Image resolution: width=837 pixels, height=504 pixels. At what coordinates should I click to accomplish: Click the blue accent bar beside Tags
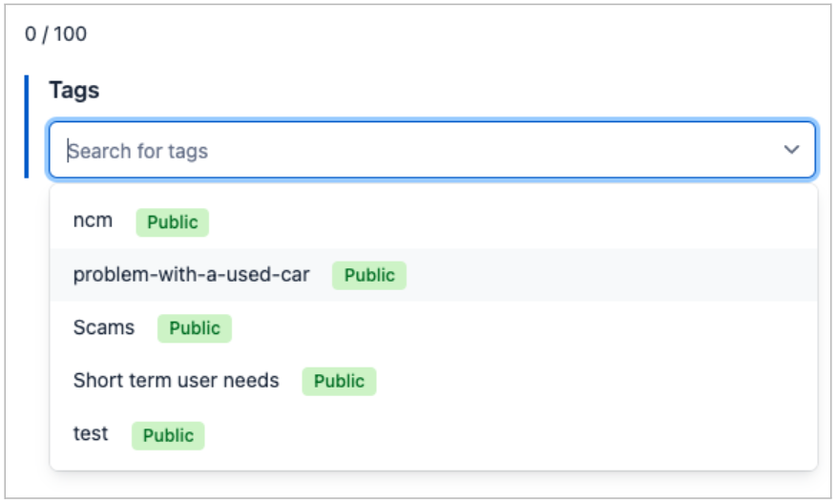27,126
